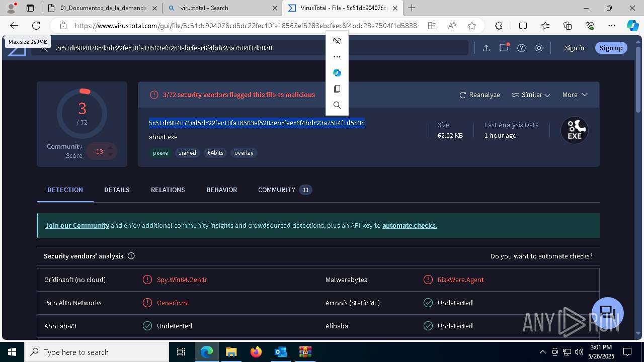
Task: Open the DETAILS tab
Action: 117,190
